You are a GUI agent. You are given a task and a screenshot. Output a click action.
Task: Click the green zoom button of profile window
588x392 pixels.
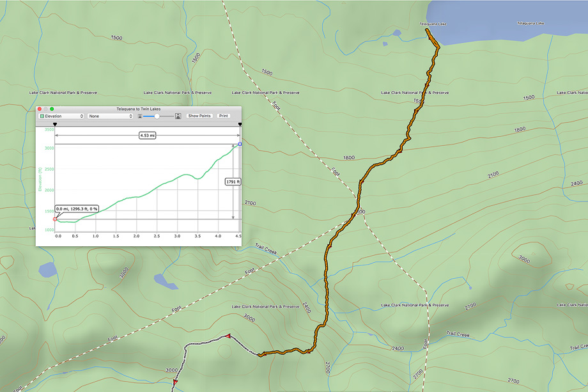[52, 109]
